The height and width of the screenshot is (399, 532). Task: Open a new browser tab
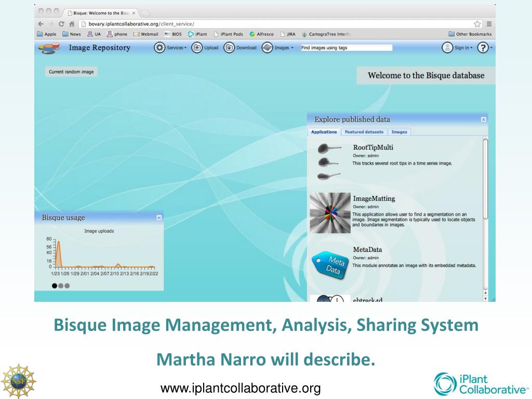(x=145, y=13)
